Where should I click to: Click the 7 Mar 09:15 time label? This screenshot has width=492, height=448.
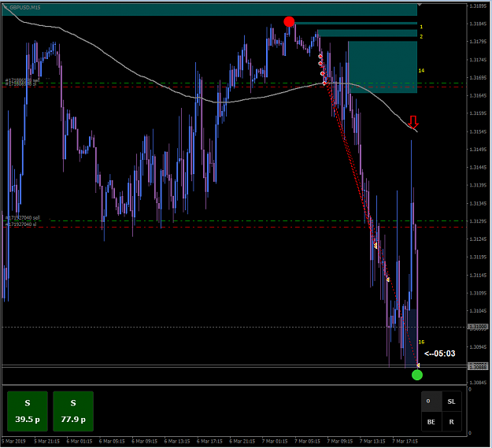[x=340, y=442]
